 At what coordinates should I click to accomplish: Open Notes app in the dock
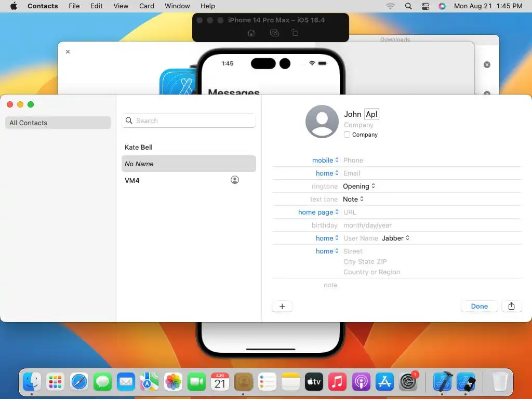point(290,382)
